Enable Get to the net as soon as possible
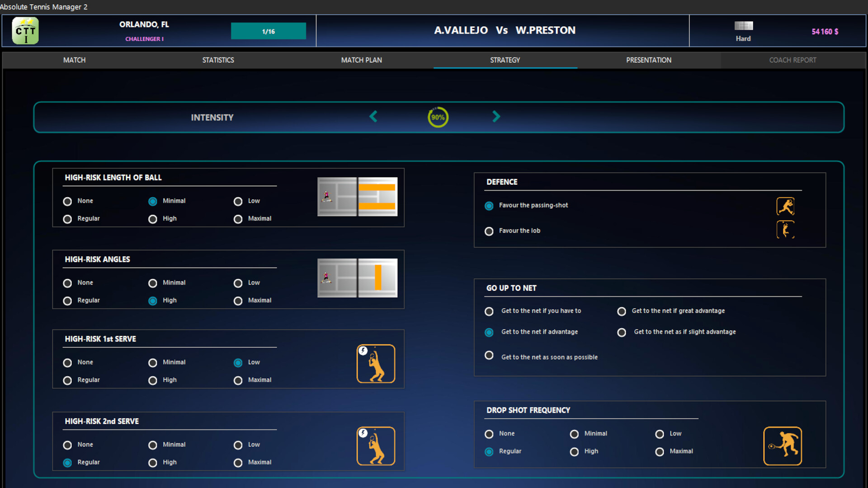 [489, 355]
